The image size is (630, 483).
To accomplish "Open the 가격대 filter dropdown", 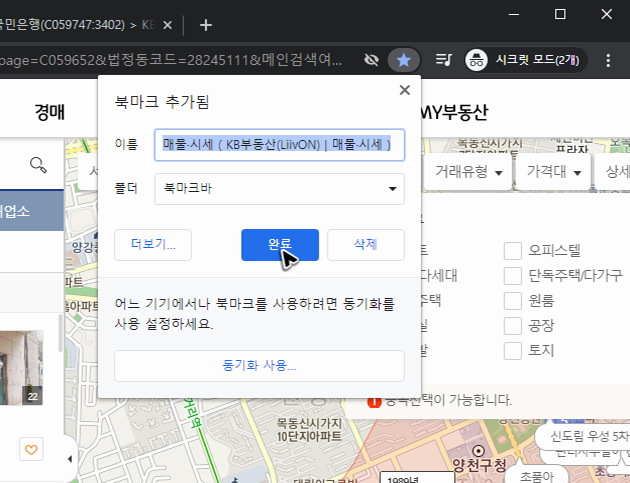I will tap(554, 172).
